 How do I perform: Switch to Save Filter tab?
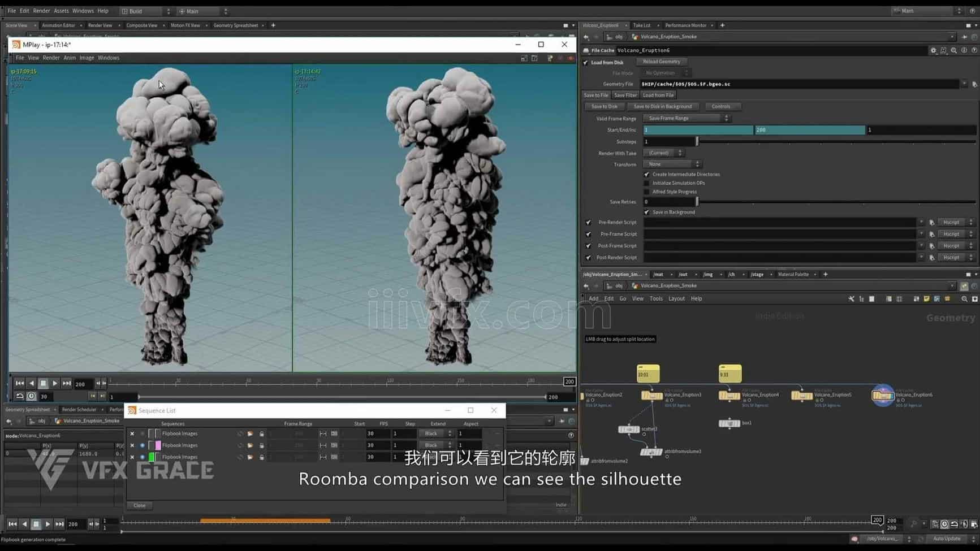tap(625, 96)
